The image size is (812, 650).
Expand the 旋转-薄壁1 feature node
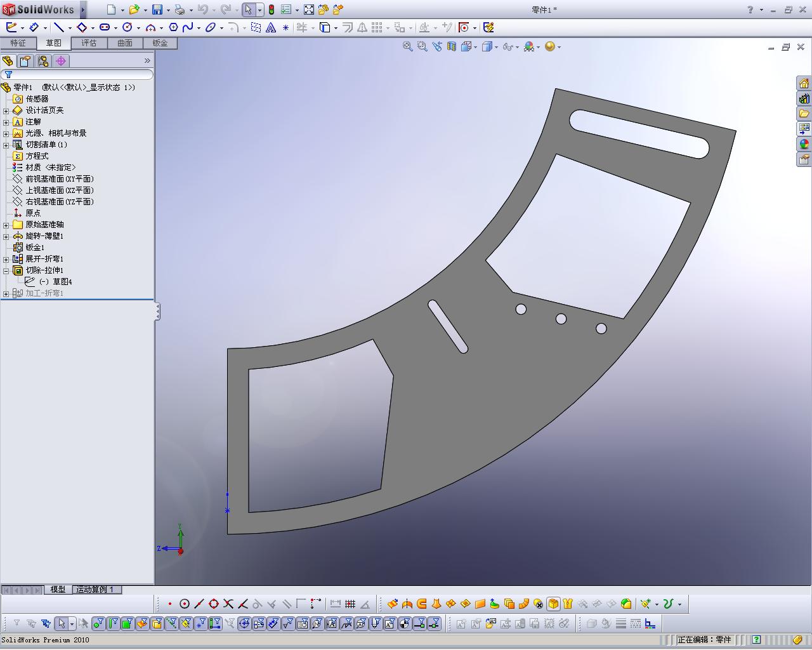(x=6, y=236)
